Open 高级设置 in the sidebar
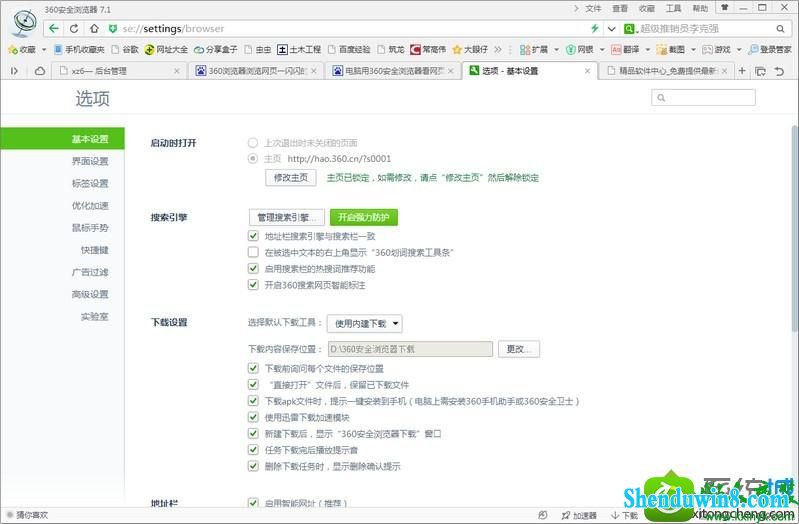The image size is (799, 524). point(90,294)
